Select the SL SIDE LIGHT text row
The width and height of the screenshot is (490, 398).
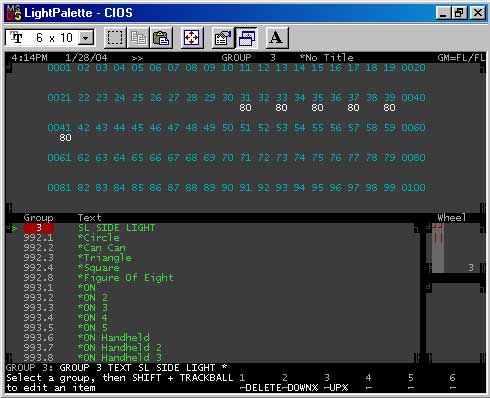[116, 228]
